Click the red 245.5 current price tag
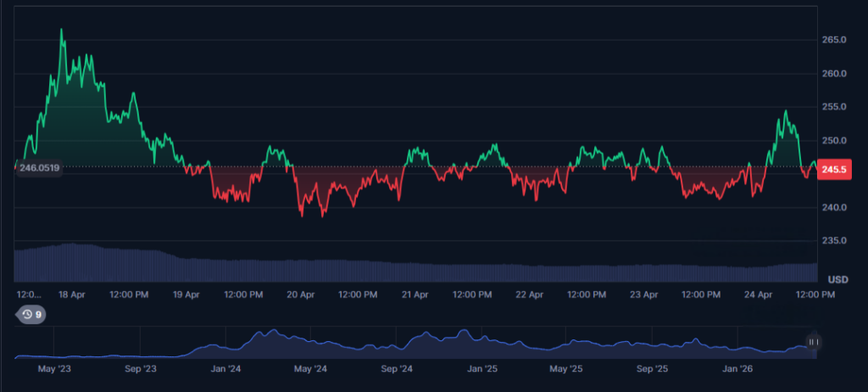Image resolution: width=868 pixels, height=392 pixels. (834, 170)
